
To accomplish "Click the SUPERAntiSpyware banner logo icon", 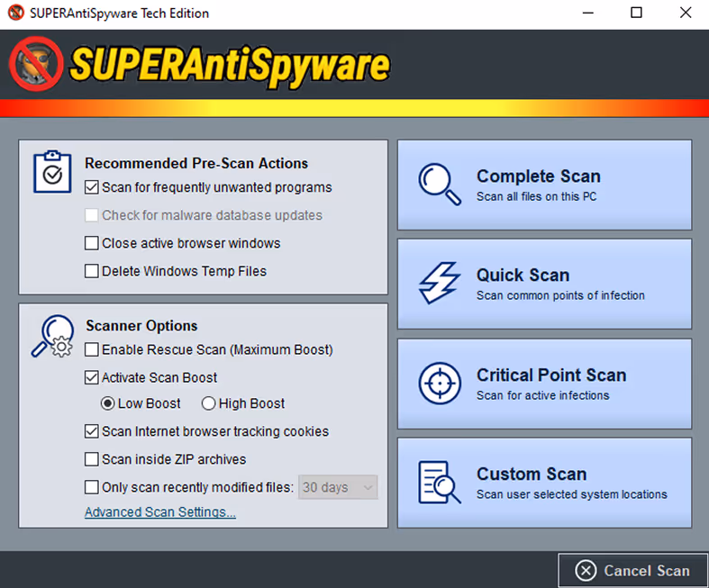I will point(36,64).
